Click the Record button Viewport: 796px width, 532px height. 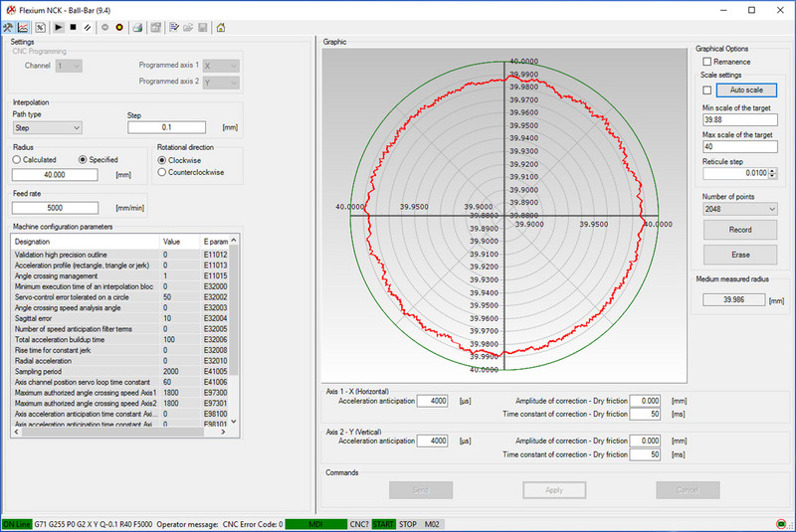point(739,230)
